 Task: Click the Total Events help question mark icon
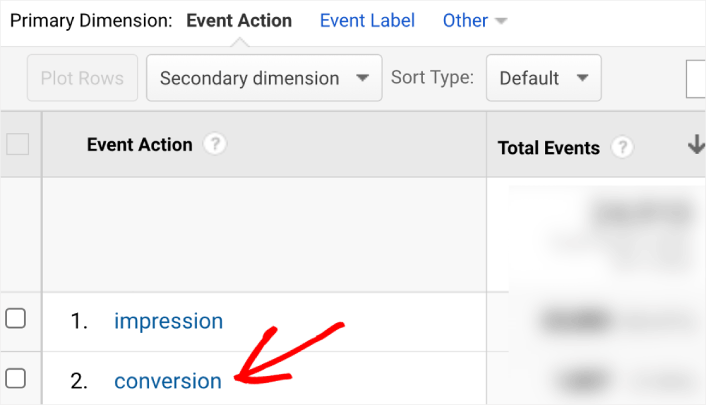(622, 147)
